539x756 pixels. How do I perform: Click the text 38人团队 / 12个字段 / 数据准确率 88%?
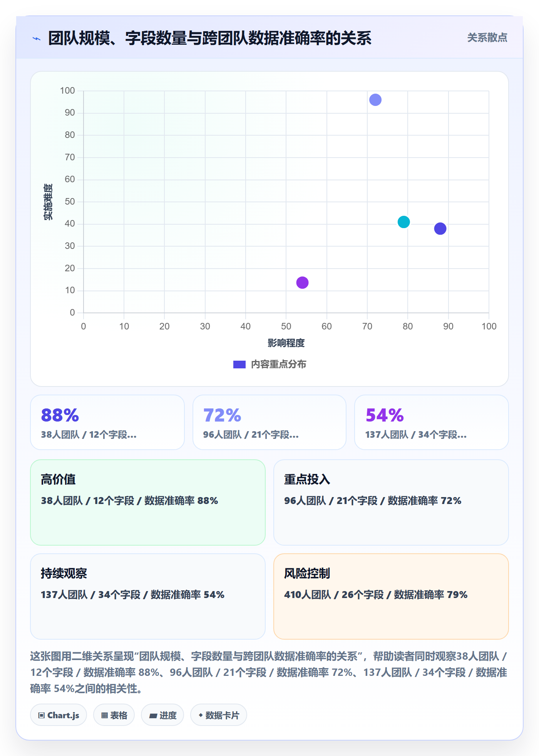130,501
